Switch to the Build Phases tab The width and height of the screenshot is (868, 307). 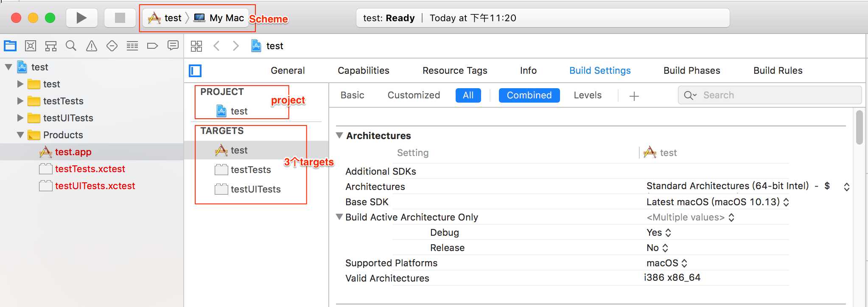[x=692, y=70]
